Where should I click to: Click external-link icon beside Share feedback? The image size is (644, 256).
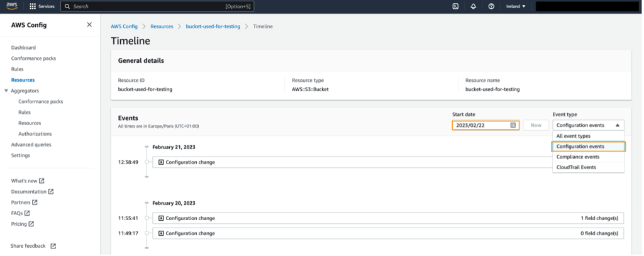[53, 246]
